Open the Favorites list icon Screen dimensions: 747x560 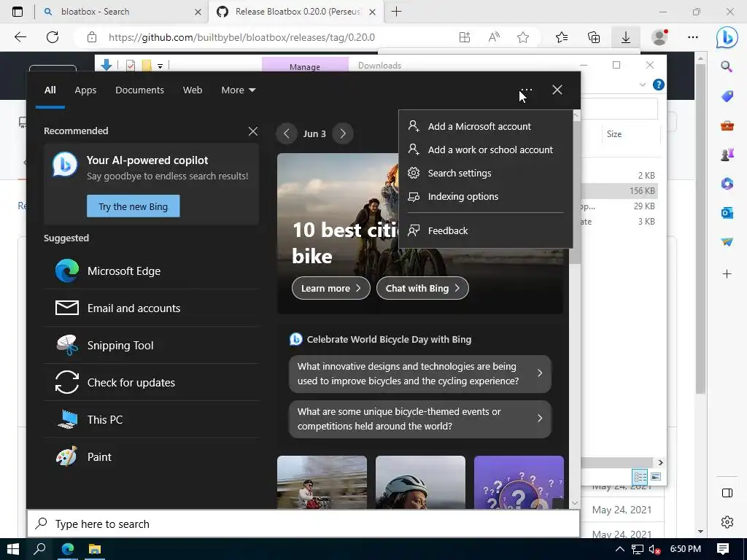coord(562,37)
